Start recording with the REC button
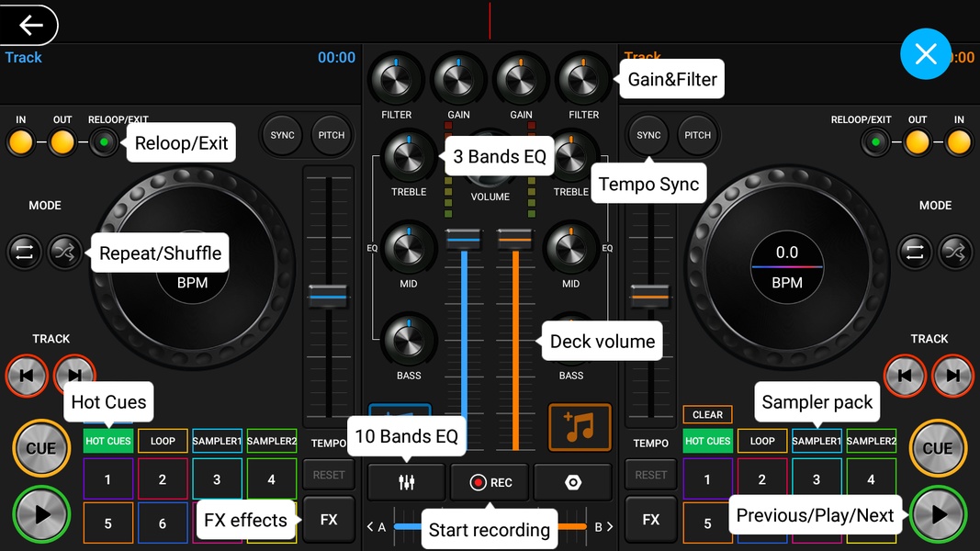The image size is (980, 551). pyautogui.click(x=490, y=482)
